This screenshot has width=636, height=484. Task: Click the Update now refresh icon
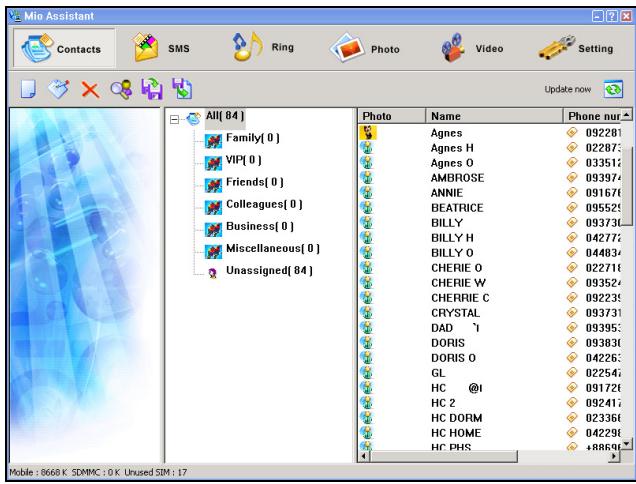click(613, 89)
